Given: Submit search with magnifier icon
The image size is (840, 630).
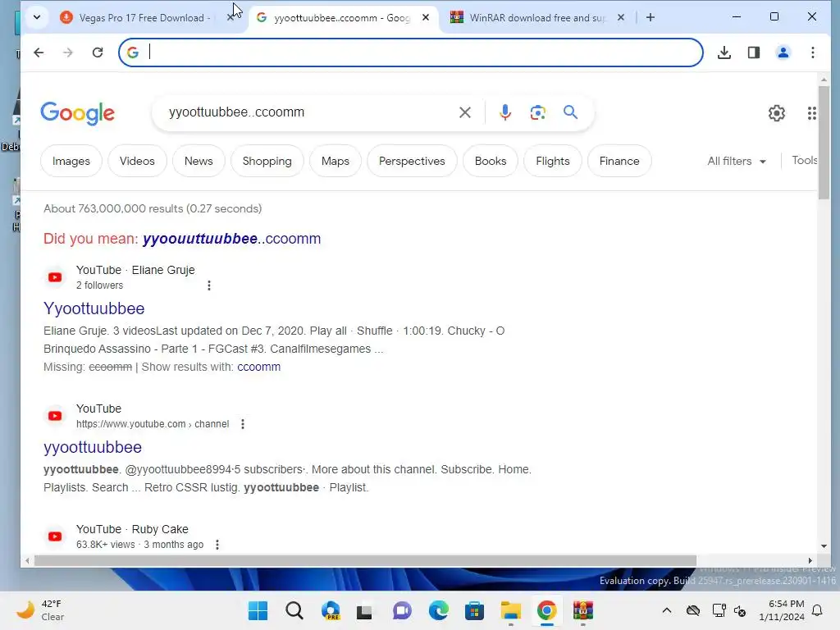Looking at the screenshot, I should tap(571, 112).
